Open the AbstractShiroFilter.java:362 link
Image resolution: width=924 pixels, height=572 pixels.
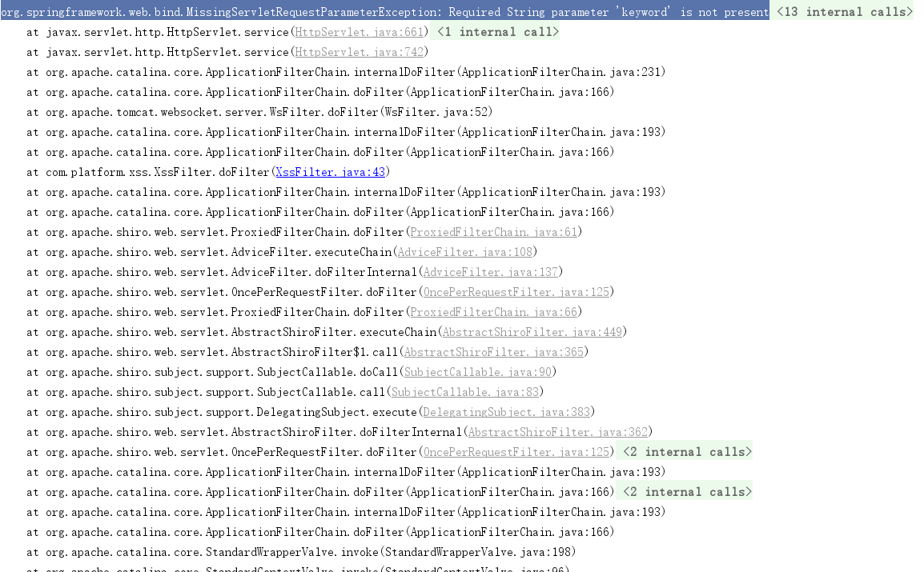click(x=557, y=432)
